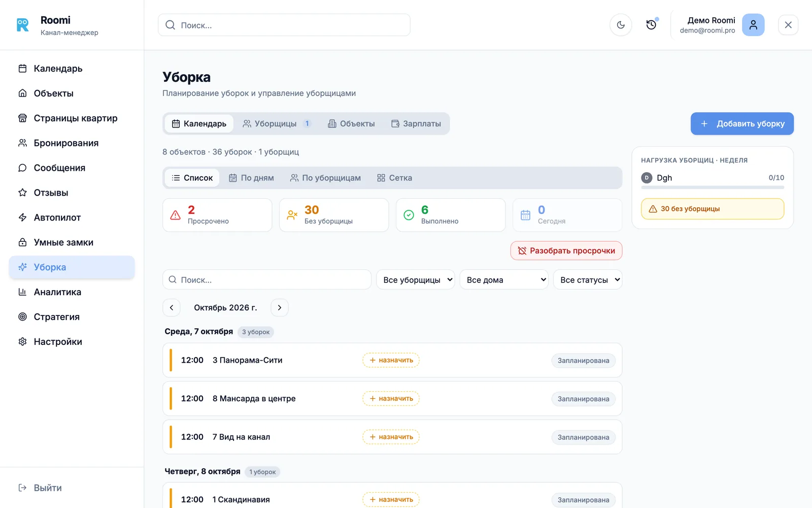Open the user profile avatar
Image resolution: width=812 pixels, height=508 pixels.
(x=753, y=25)
